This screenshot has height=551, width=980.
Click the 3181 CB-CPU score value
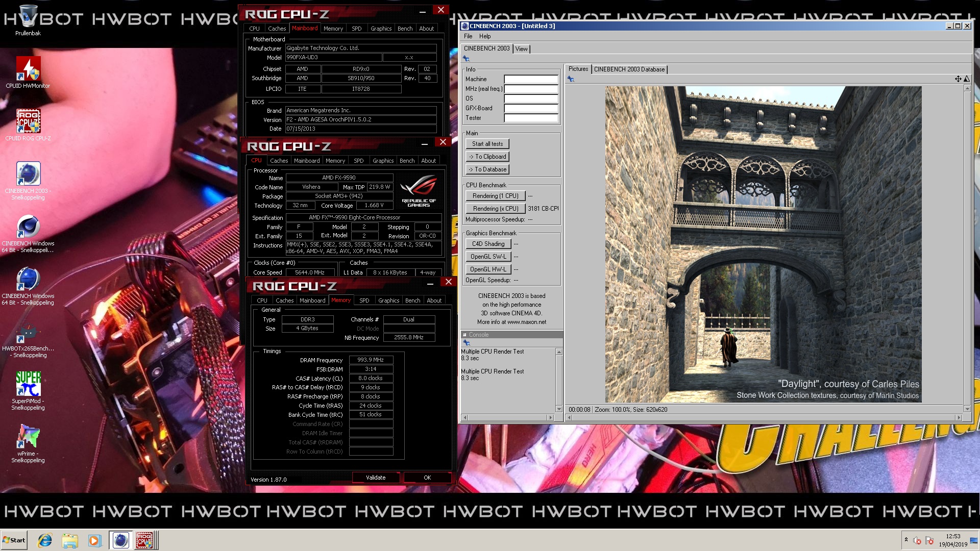tap(543, 209)
